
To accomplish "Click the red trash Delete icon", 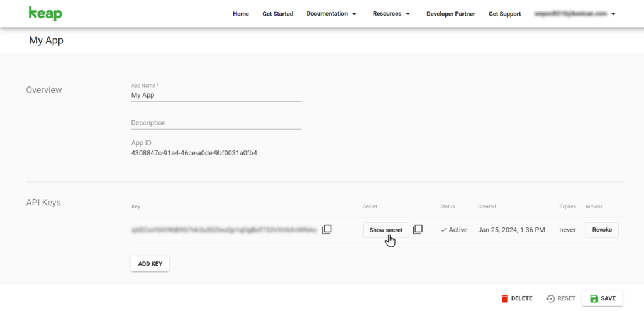I will pyautogui.click(x=505, y=298).
